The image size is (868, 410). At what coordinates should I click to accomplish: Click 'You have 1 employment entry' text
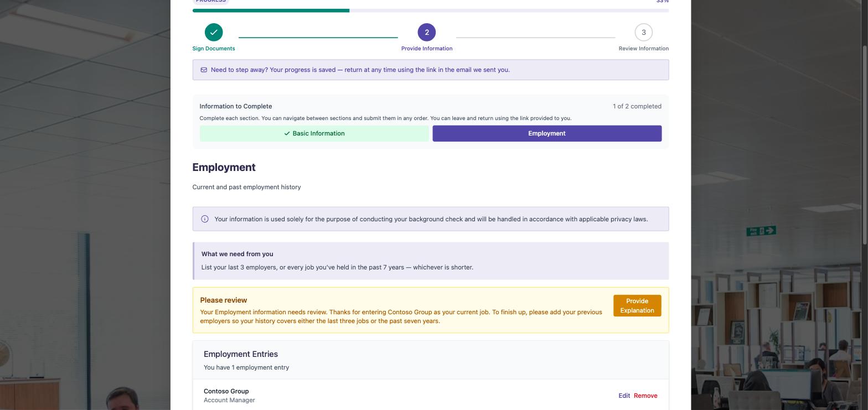pyautogui.click(x=246, y=367)
